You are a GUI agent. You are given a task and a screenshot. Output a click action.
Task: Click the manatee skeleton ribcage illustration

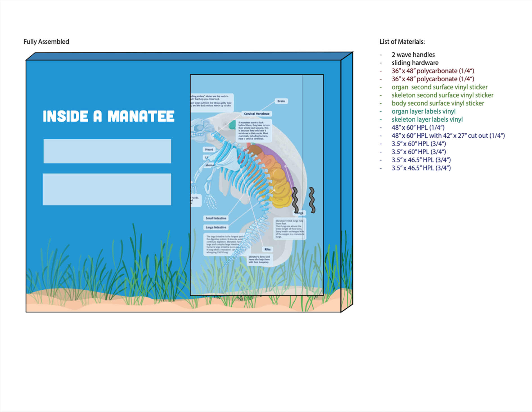[247, 169]
